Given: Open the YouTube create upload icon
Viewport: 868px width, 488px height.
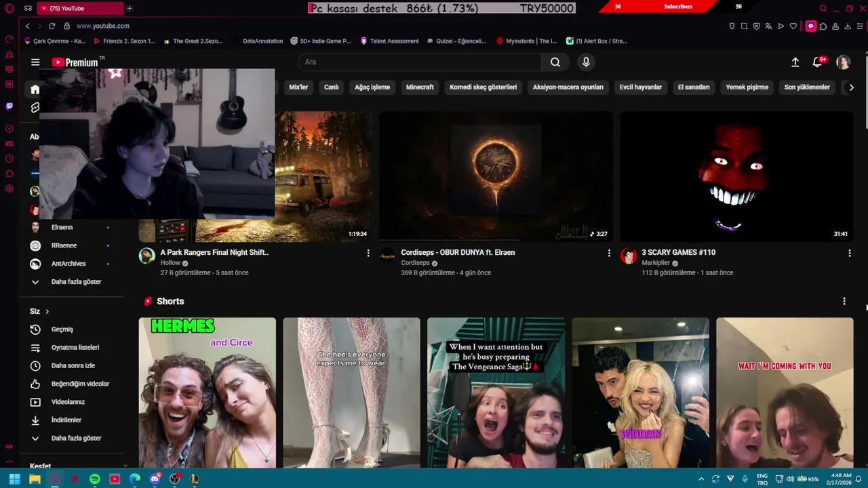Looking at the screenshot, I should point(795,62).
